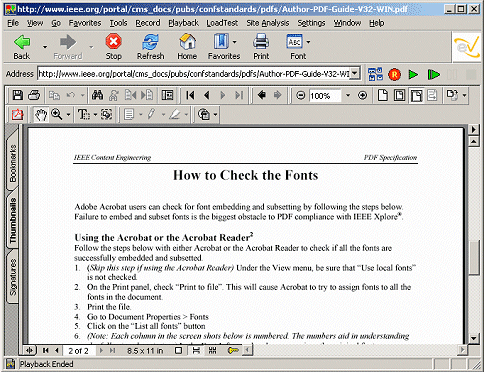
Task: Open the Back button history dropdown
Action: click(x=45, y=46)
